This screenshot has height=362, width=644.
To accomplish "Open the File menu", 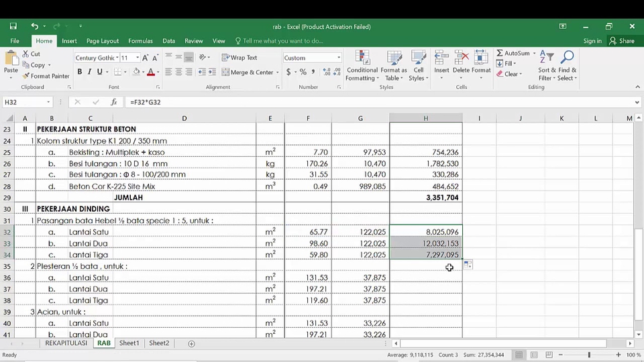I will 15,41.
